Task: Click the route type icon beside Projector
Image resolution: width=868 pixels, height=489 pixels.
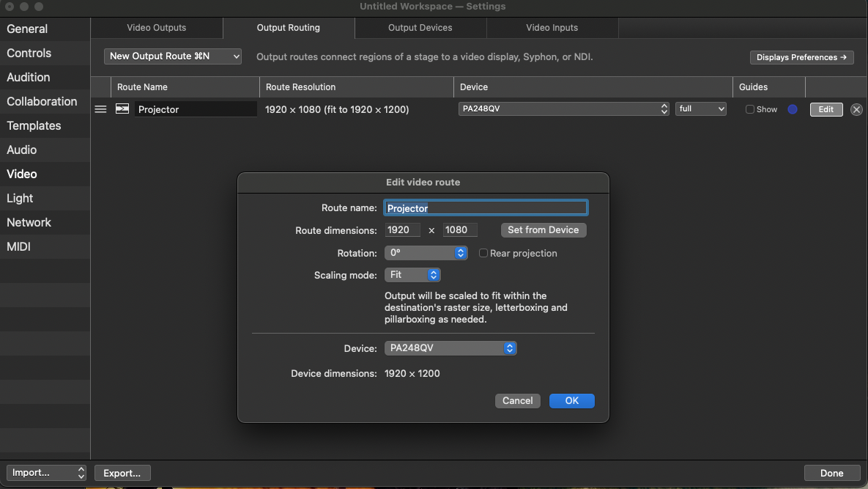Action: point(122,109)
